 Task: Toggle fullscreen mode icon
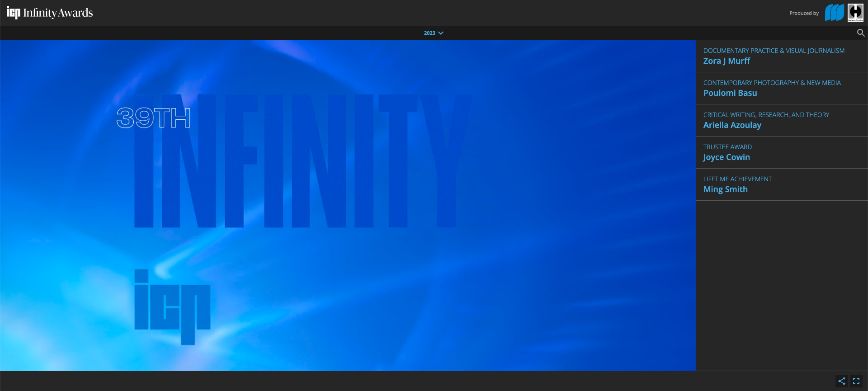pos(856,381)
